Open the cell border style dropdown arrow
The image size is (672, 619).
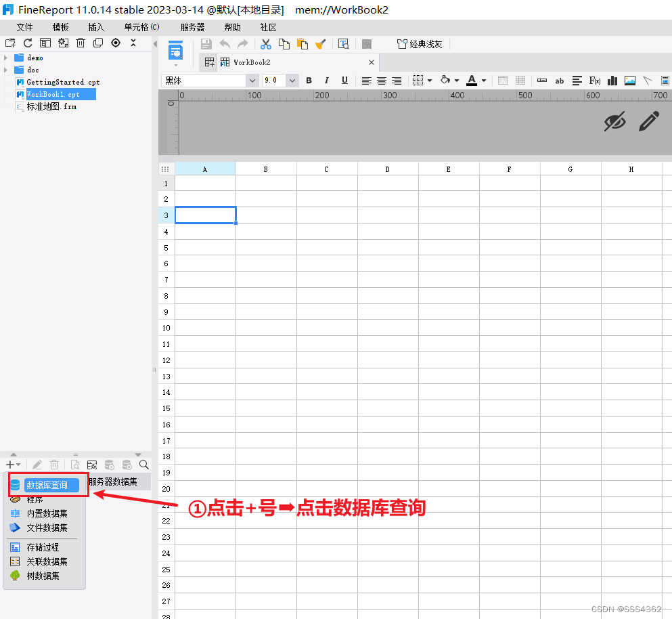(430, 81)
